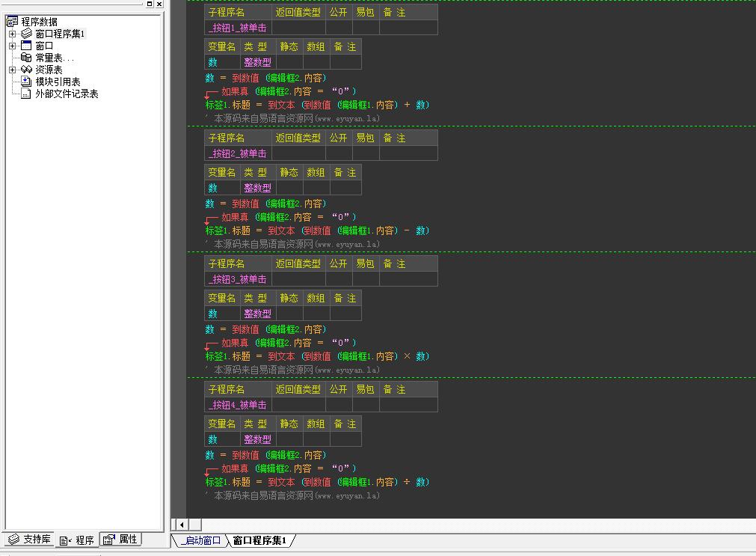Click 数 = 到数值 line in _按钮3_被单击
The width and height of the screenshot is (756, 556).
[265, 329]
